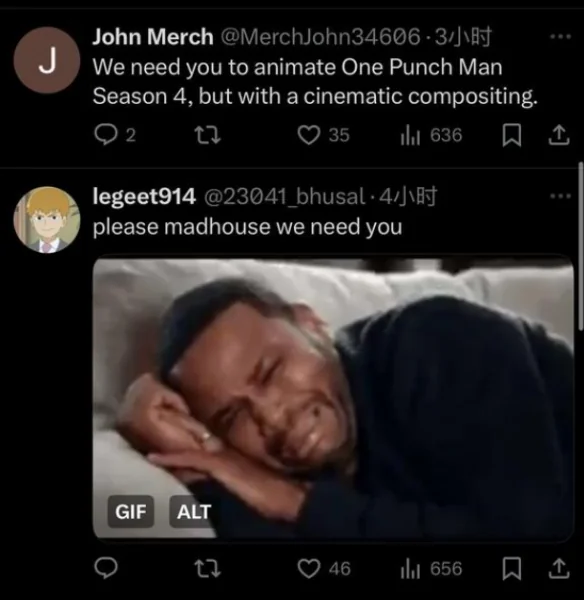The height and width of the screenshot is (600, 584).
Task: View analytics showing 636 views
Action: 431,135
